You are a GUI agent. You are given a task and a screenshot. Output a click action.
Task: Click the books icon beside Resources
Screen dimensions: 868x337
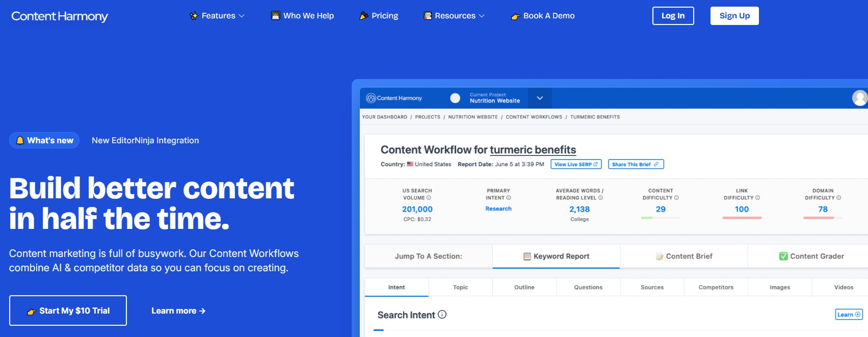coord(428,16)
